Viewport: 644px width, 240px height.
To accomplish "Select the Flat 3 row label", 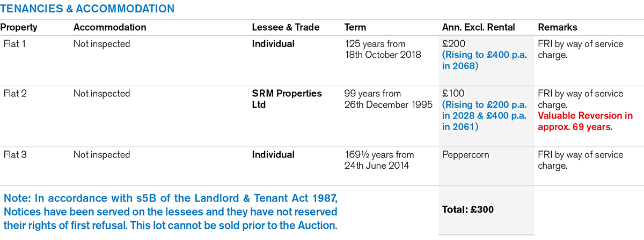I will click(14, 155).
